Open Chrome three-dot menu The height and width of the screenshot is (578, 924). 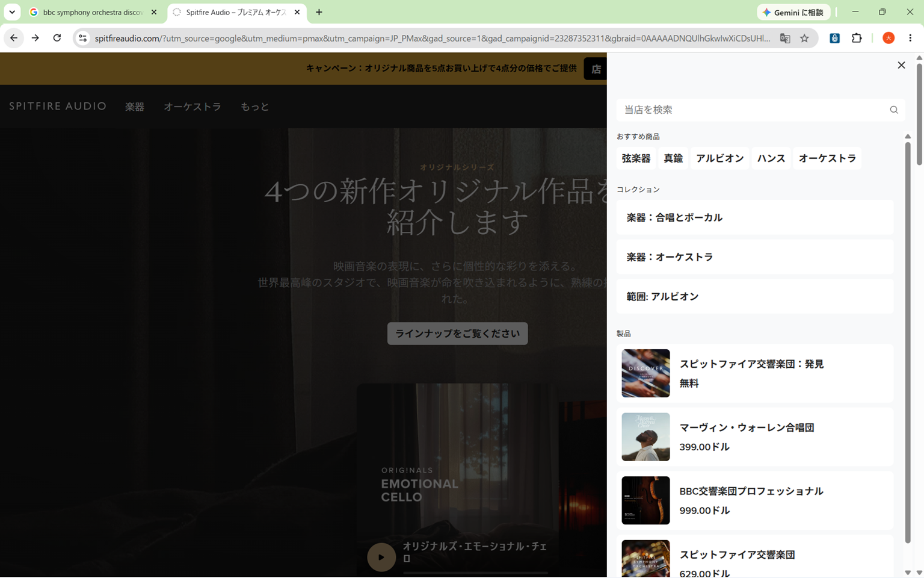click(910, 38)
